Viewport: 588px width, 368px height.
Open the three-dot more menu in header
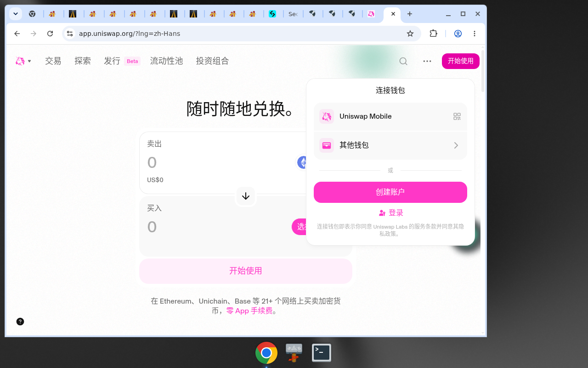pos(427,61)
